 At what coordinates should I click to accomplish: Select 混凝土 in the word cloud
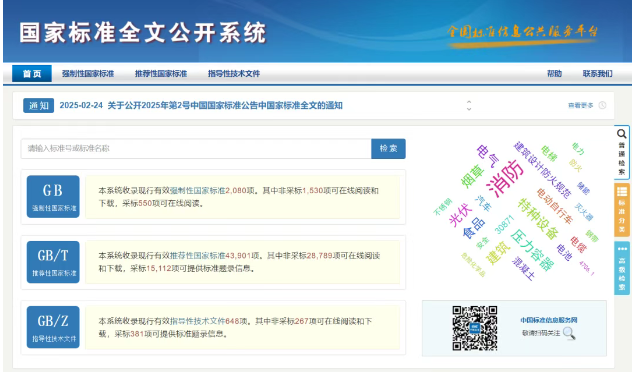coord(524,268)
